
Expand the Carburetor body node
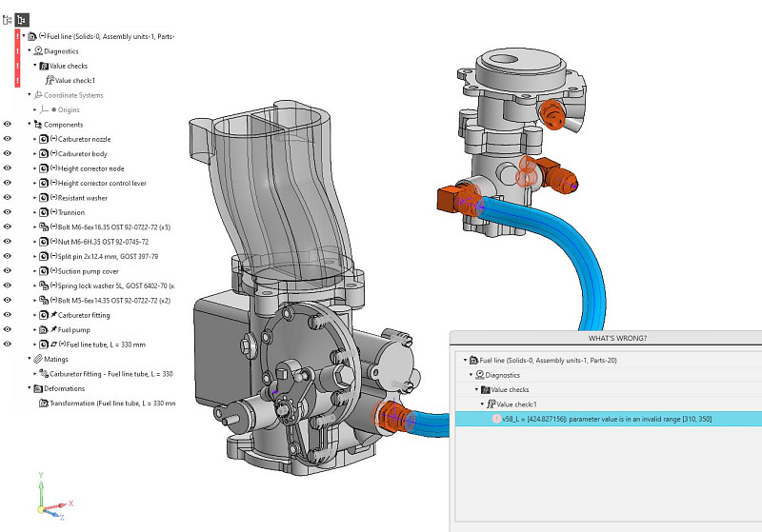coord(34,154)
